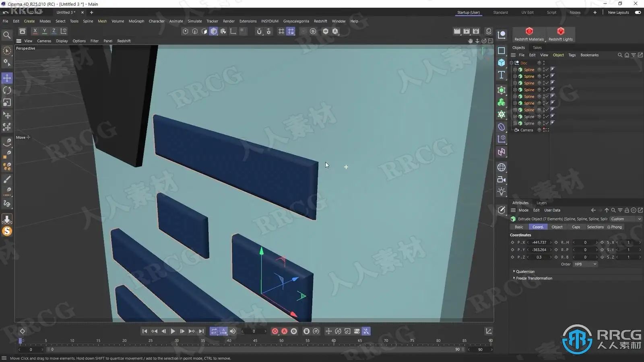Screen dimensions: 644x362
Task: Click the Light object icon in the palette
Action: point(502,191)
